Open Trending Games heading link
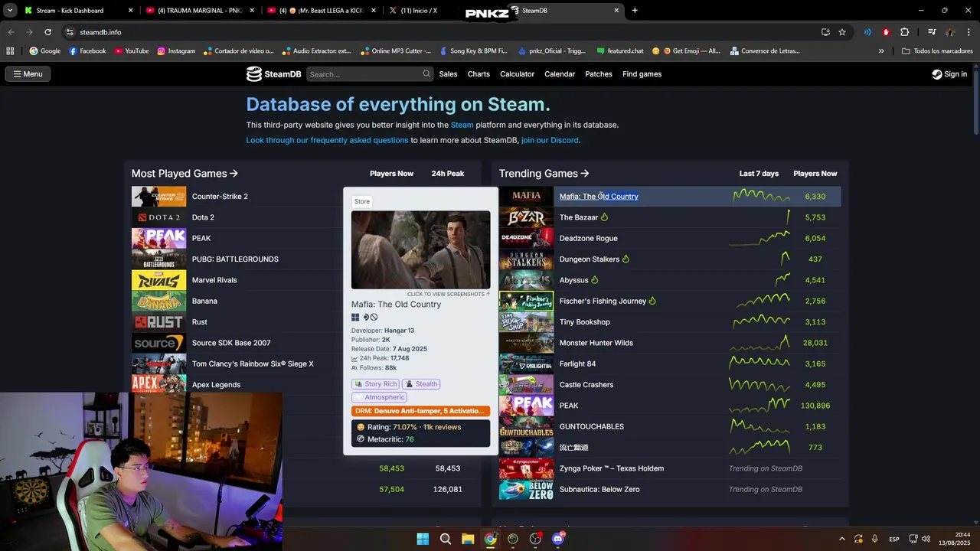Viewport: 980px width, 551px height. (x=544, y=174)
